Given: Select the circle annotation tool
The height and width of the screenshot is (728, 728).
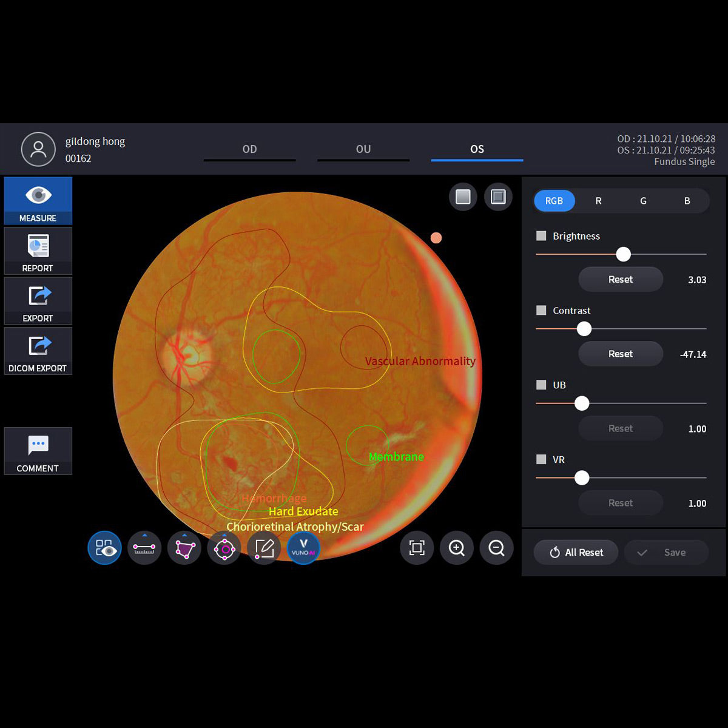Looking at the screenshot, I should [x=224, y=549].
